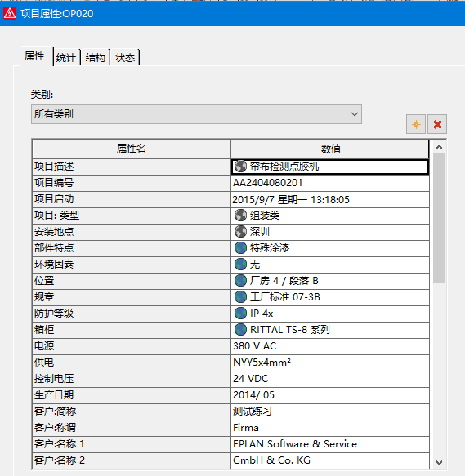This screenshot has width=465, height=476.
Task: Click the EPLAN icon in title bar
Action: (10, 13)
